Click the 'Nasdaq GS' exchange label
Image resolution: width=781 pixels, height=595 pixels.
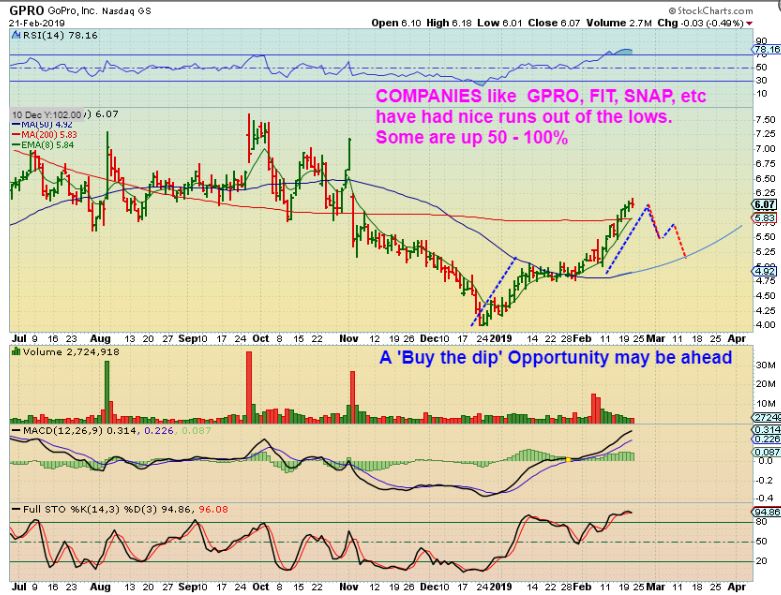click(x=127, y=10)
